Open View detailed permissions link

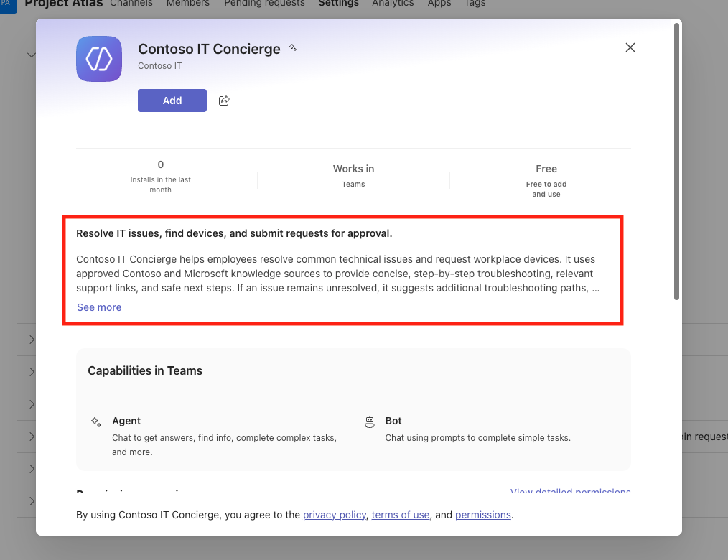click(570, 490)
